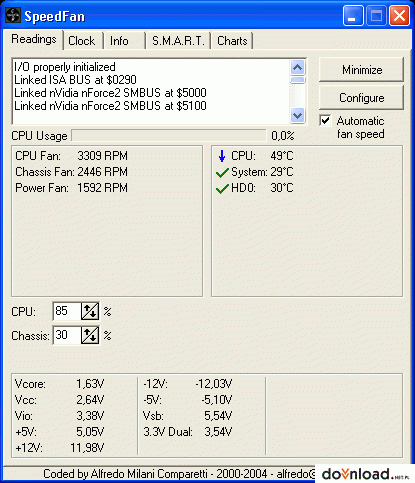Click the CPU speed up/down spinner button
This screenshot has width=415, height=483.
[x=90, y=311]
